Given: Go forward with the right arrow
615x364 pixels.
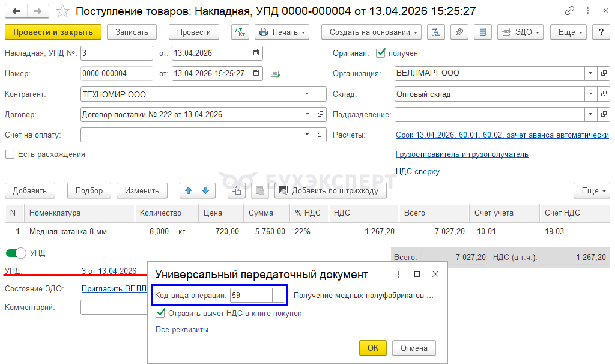Looking at the screenshot, I should click(x=38, y=11).
